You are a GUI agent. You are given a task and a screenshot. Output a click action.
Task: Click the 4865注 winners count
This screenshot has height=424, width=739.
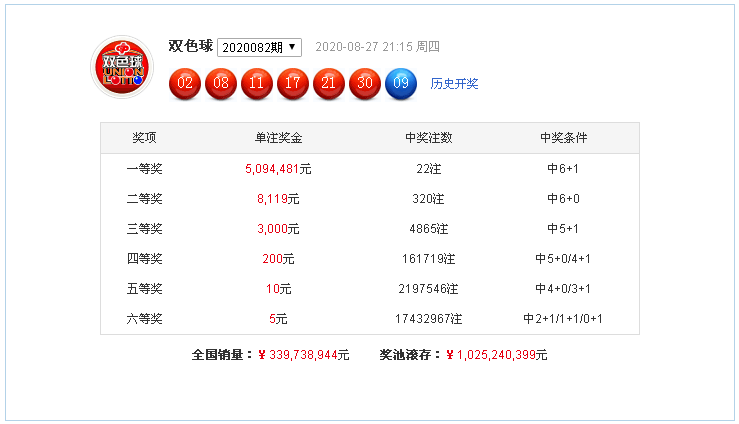tap(428, 229)
